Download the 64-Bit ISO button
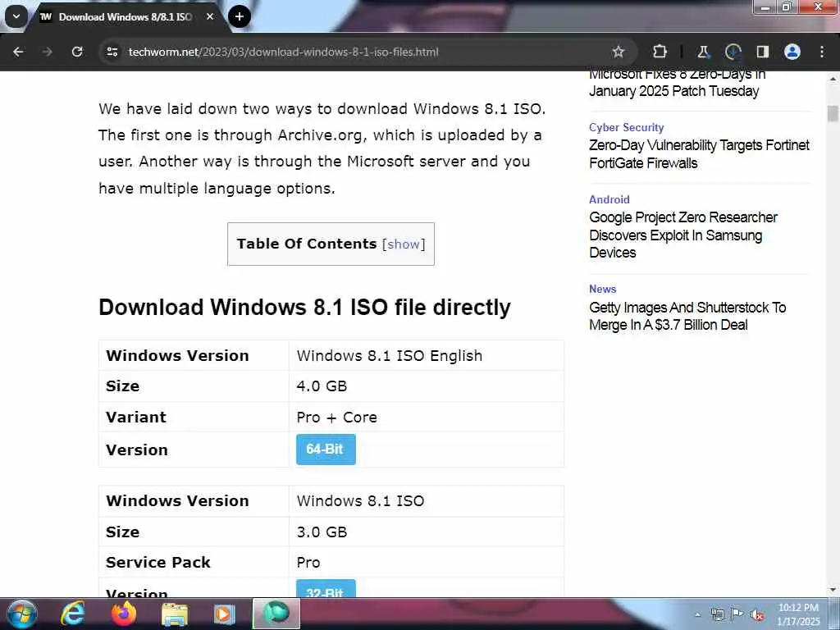840x630 pixels. (326, 450)
